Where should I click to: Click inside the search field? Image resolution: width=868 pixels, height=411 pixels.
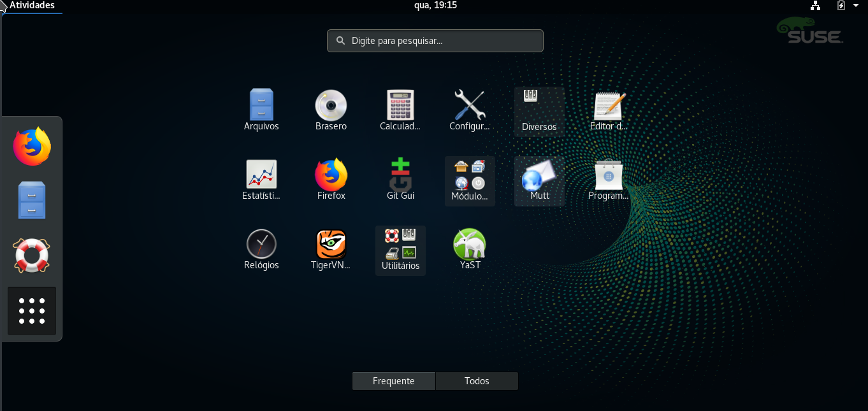[435, 40]
